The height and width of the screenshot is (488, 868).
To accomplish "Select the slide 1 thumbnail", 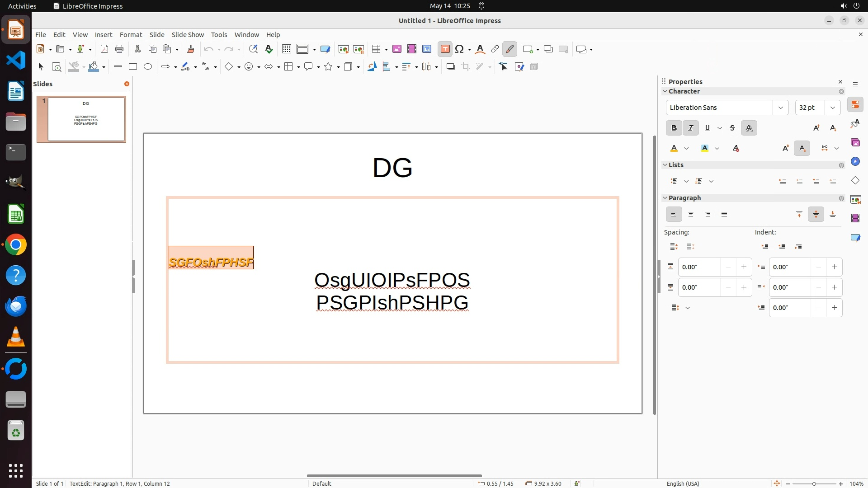I will 86,119.
